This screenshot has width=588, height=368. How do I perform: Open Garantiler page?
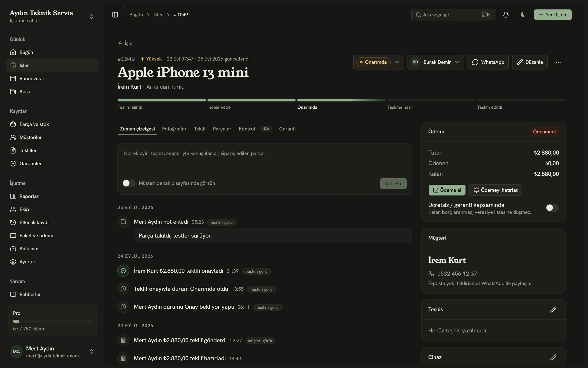pos(52,164)
